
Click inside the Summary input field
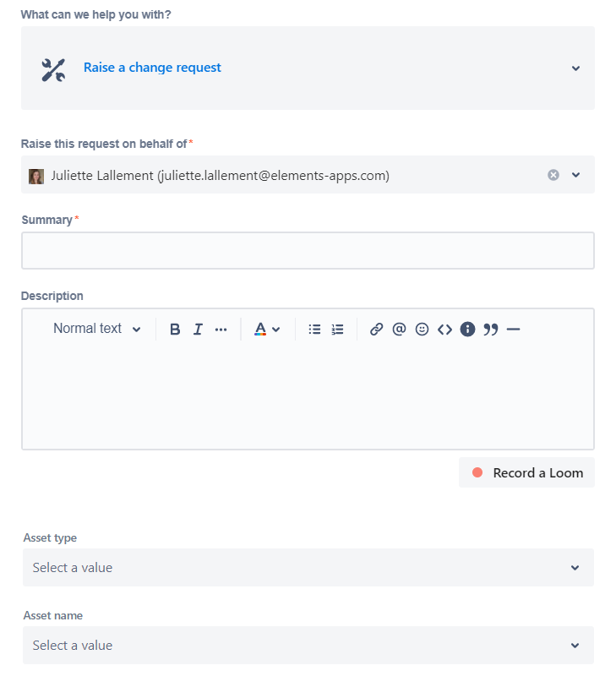(x=308, y=249)
